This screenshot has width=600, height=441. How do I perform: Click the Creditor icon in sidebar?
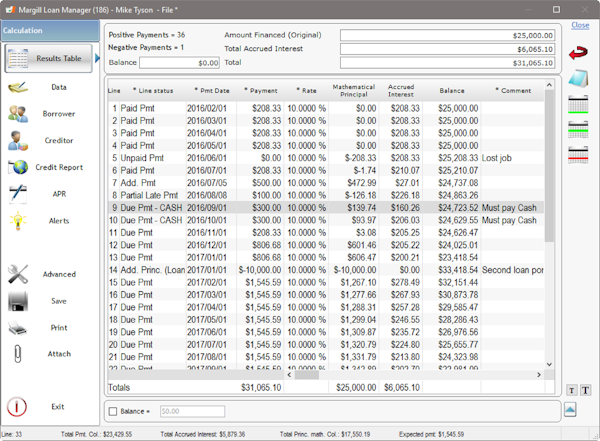pos(19,141)
